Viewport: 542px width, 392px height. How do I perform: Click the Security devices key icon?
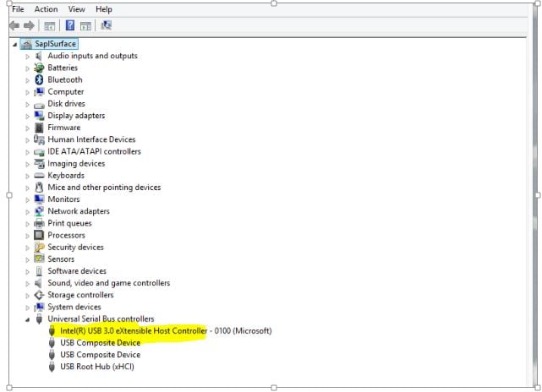click(x=39, y=248)
